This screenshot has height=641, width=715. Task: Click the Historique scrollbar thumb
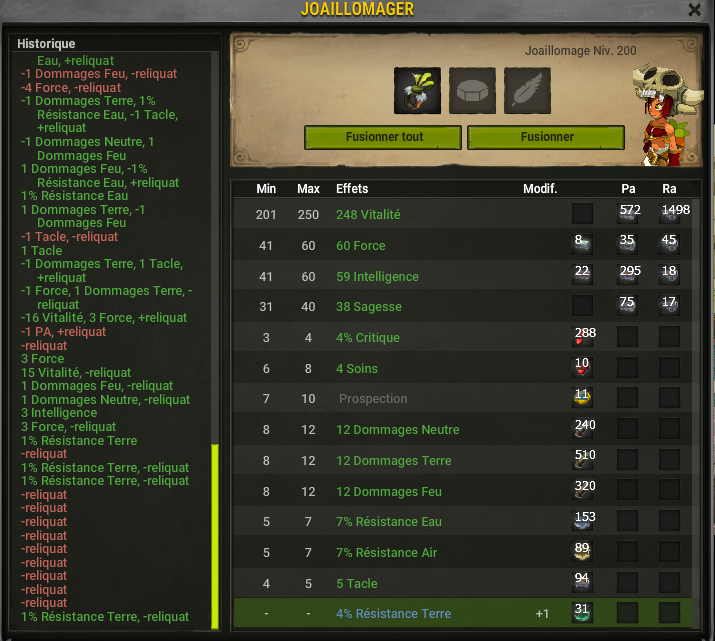pos(215,537)
